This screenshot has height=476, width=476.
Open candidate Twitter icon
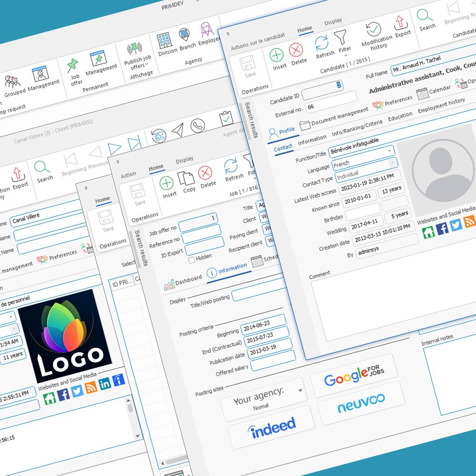[456, 225]
